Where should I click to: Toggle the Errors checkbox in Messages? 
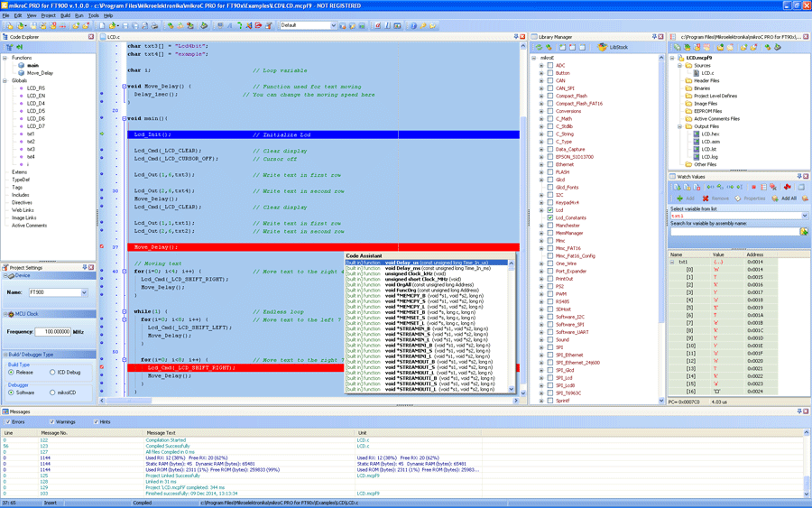7,422
